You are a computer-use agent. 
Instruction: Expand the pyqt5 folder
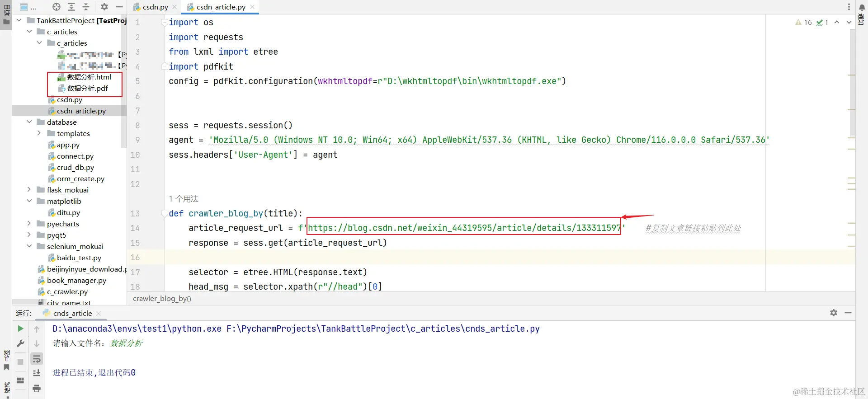29,235
